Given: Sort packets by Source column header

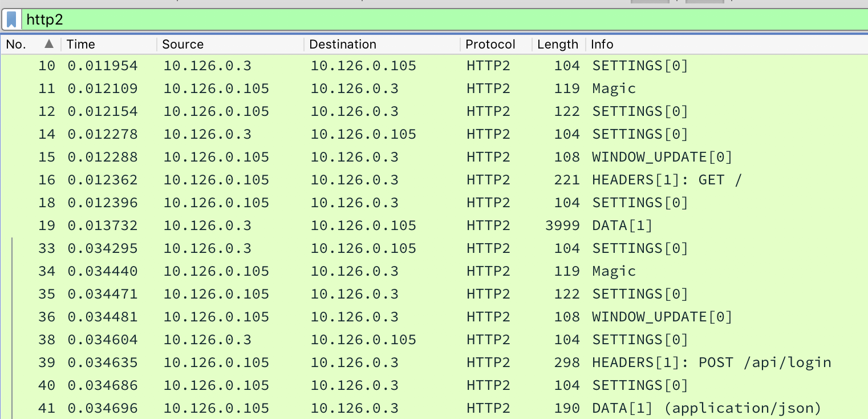Looking at the screenshot, I should pos(230,45).
